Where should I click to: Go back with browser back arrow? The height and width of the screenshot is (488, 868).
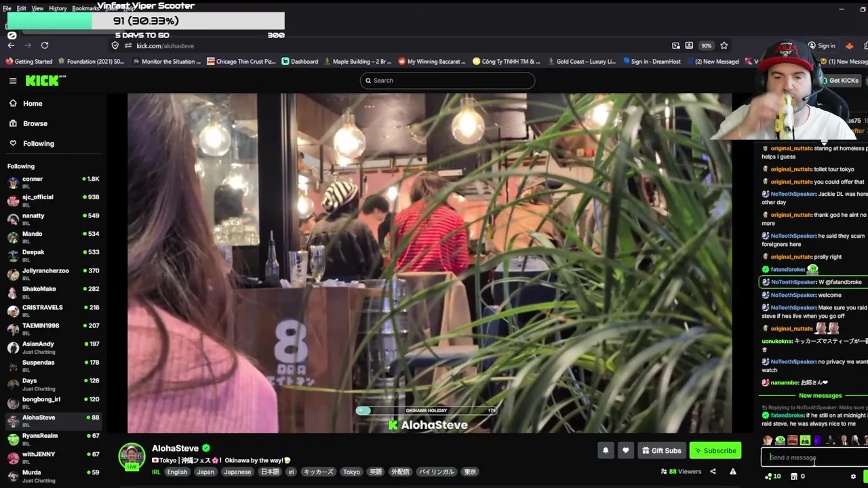(11, 45)
